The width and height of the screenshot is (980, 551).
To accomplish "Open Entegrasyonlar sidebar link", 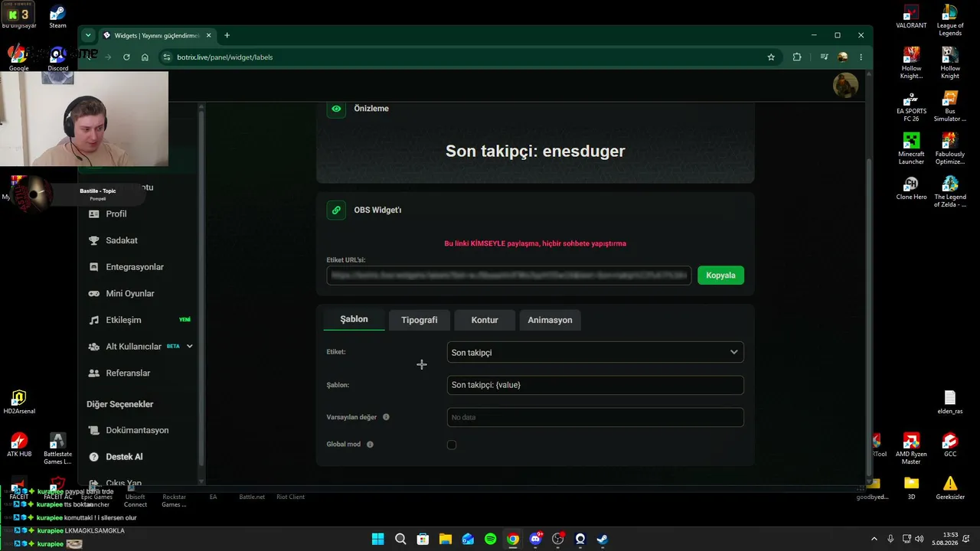I will (135, 267).
